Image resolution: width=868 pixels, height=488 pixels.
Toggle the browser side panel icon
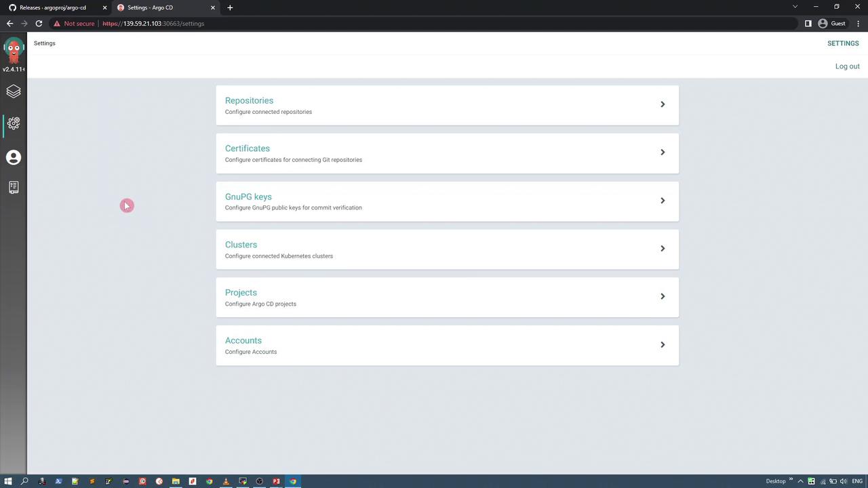[808, 23]
